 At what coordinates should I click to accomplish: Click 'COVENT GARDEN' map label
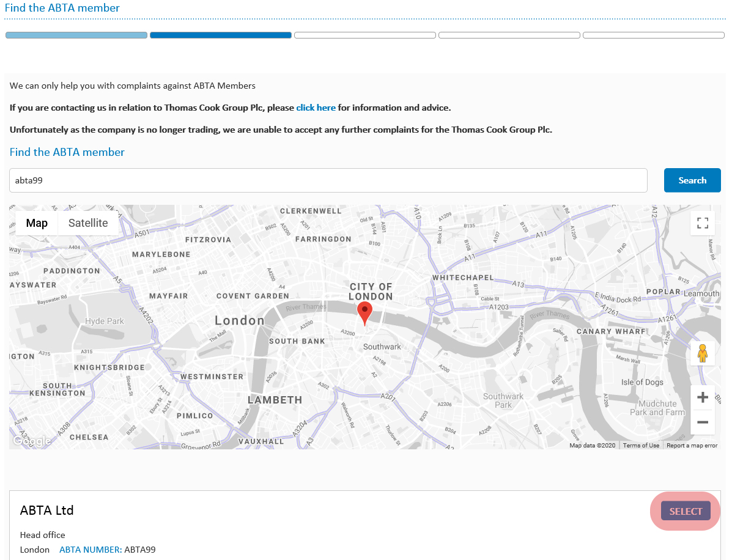click(253, 296)
